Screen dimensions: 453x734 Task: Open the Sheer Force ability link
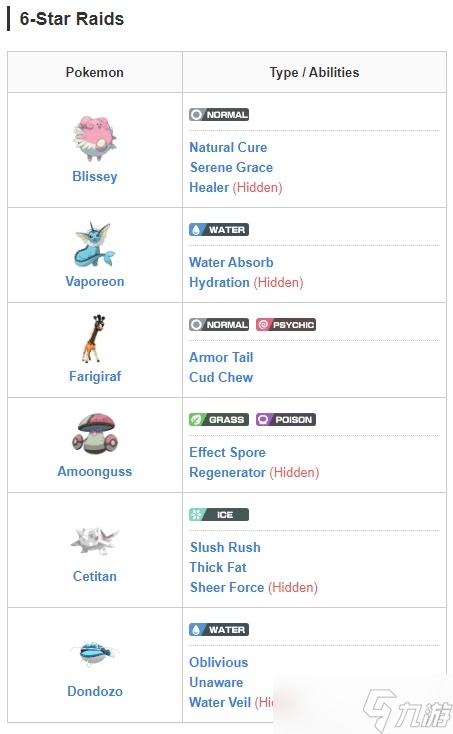[227, 587]
